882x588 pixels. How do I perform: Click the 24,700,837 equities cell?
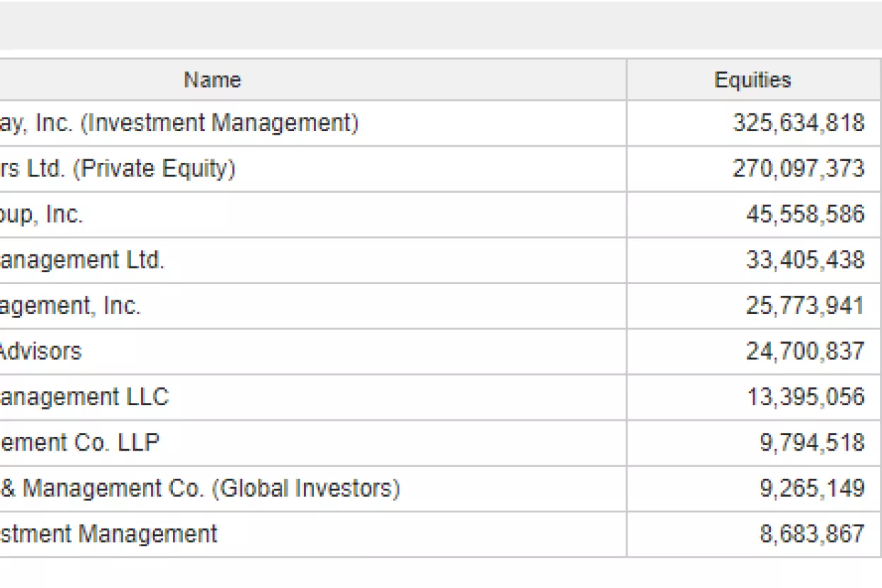point(805,351)
